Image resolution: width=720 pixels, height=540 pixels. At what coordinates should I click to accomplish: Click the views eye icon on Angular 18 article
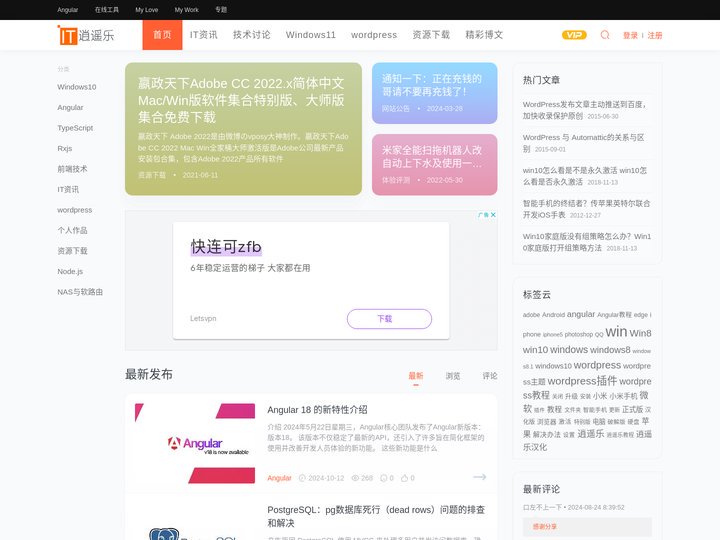355,478
